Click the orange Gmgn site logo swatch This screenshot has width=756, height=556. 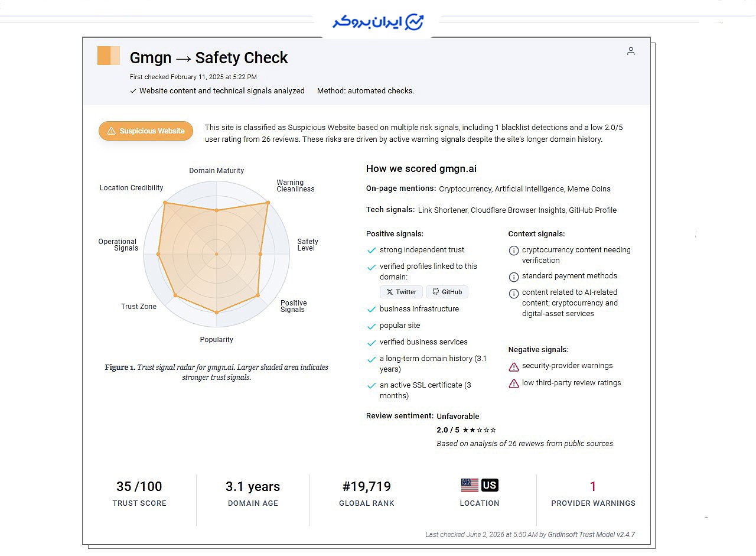pyautogui.click(x=109, y=56)
